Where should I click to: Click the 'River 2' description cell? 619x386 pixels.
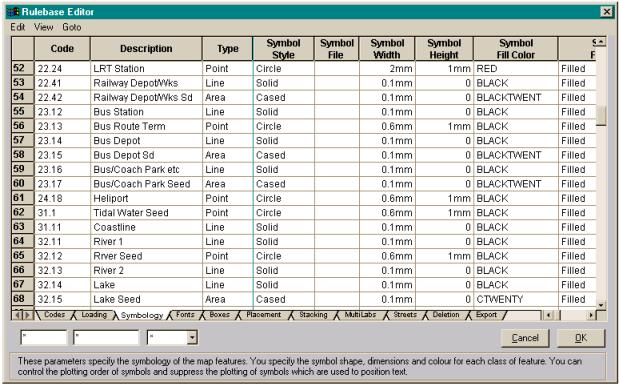pos(146,270)
